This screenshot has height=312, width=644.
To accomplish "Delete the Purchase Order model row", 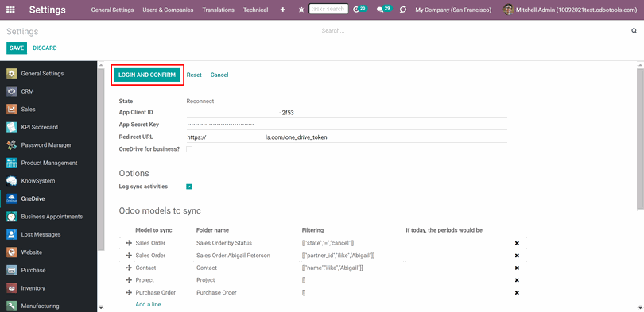I will [517, 293].
